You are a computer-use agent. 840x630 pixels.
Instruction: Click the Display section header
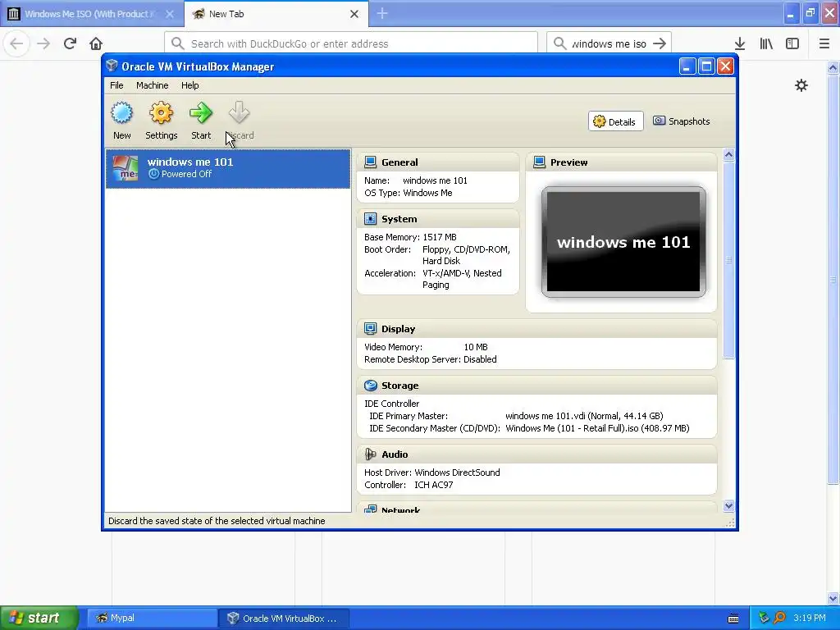[536, 329]
